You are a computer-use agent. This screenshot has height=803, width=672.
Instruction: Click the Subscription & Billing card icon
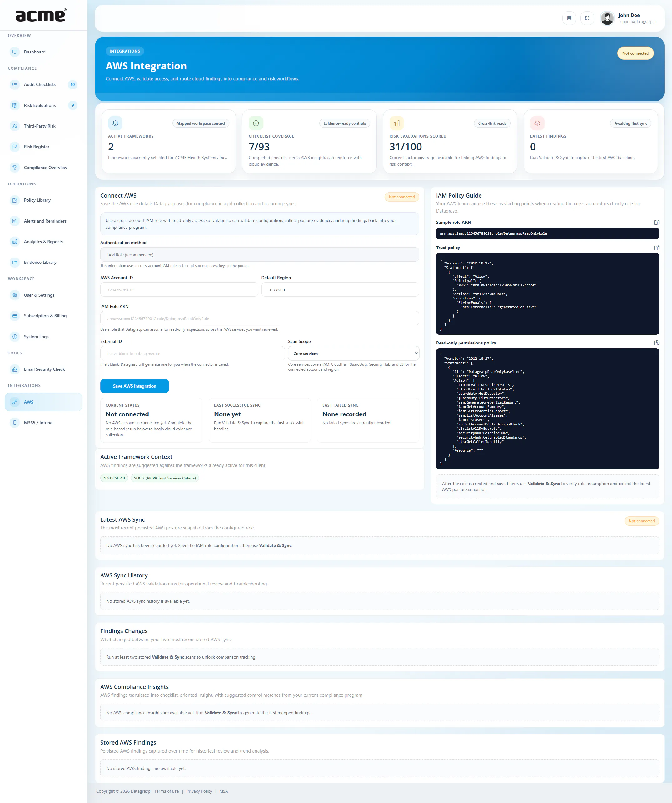click(14, 316)
